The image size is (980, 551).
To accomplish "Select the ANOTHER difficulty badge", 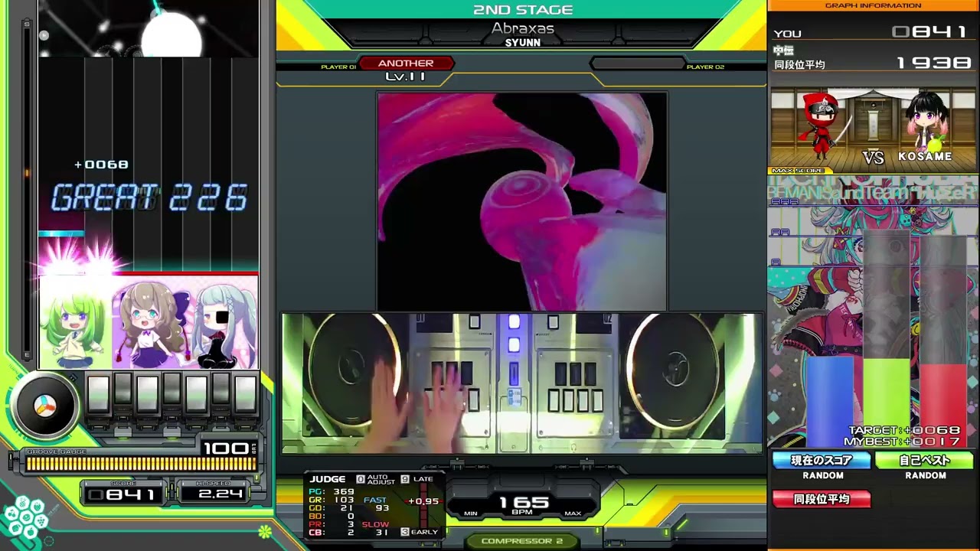I will coord(406,64).
